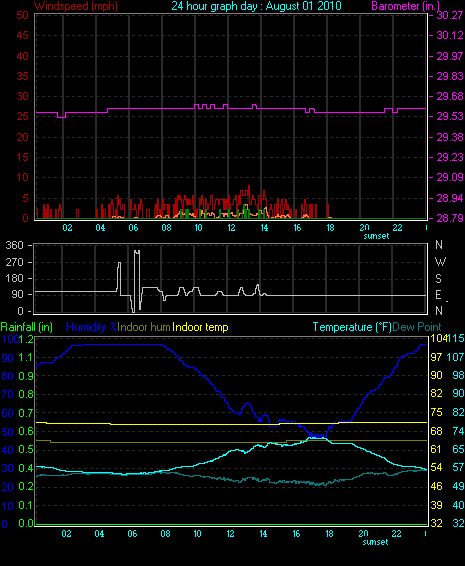Click the Indoor temp legend label
The height and width of the screenshot is (566, 465).
click(x=200, y=327)
